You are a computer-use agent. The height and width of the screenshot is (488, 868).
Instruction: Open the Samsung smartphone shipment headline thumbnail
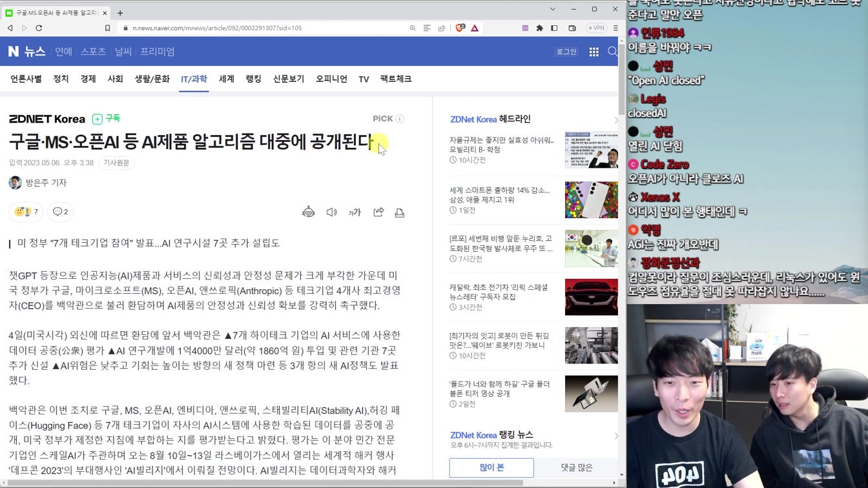point(591,199)
